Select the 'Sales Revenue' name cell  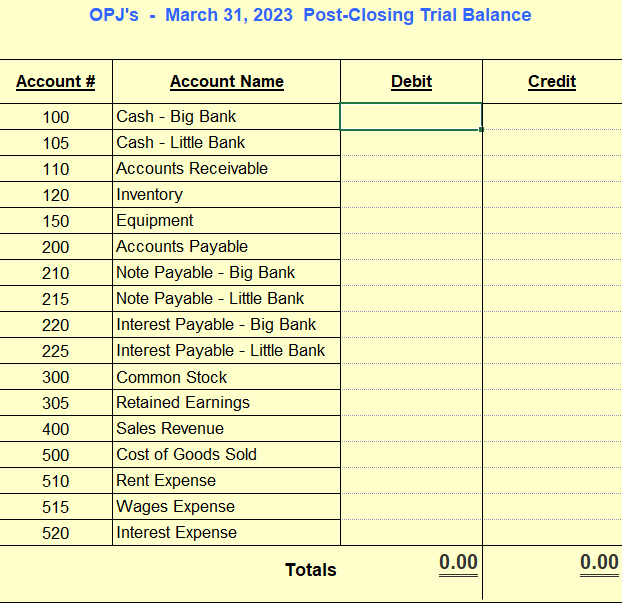point(226,429)
